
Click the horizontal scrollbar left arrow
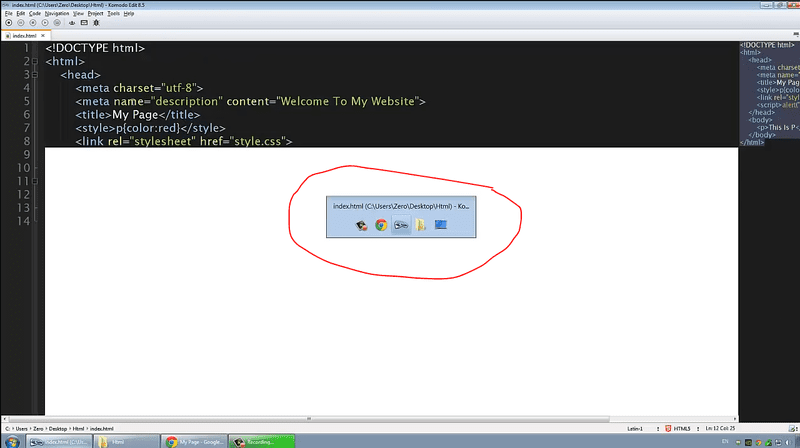point(5,419)
